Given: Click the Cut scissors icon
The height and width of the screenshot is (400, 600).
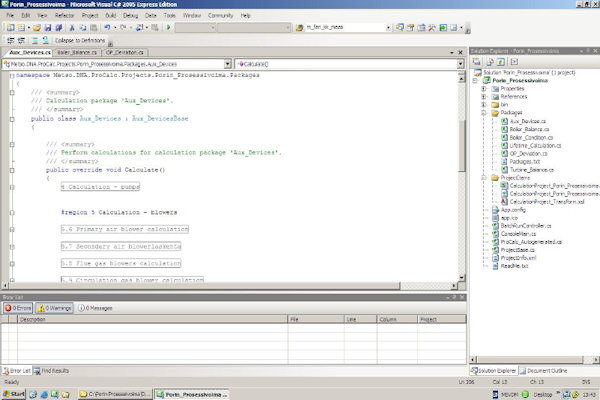Looking at the screenshot, I should (x=72, y=28).
